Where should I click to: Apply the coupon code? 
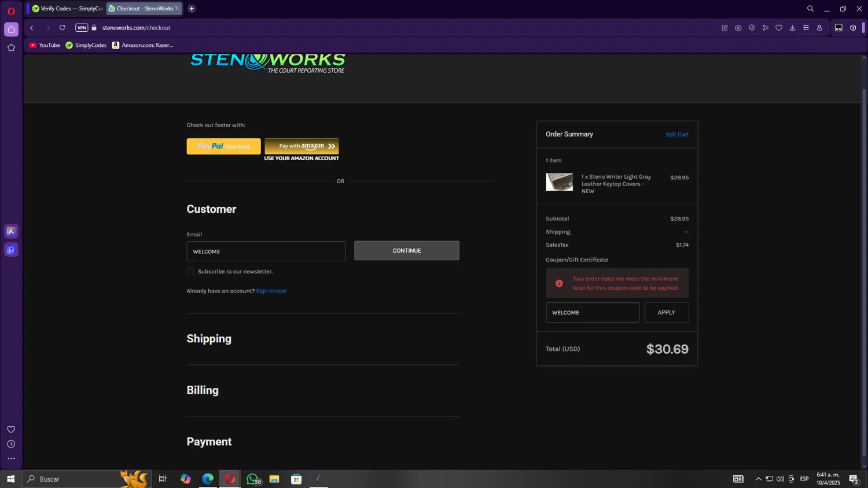pyautogui.click(x=666, y=313)
